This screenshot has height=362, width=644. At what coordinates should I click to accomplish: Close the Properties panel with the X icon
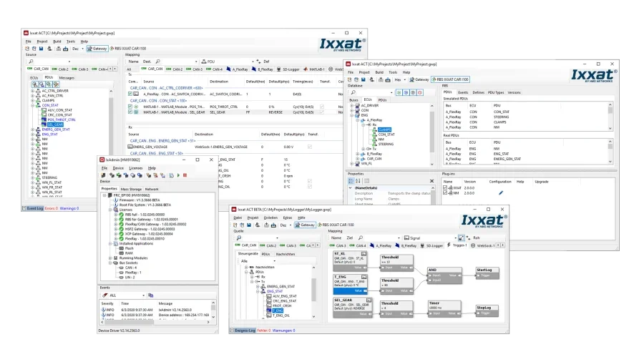pos(431,180)
